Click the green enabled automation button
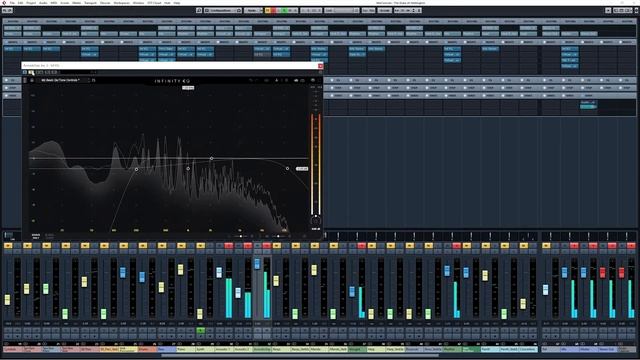The image size is (640, 360). [200, 330]
